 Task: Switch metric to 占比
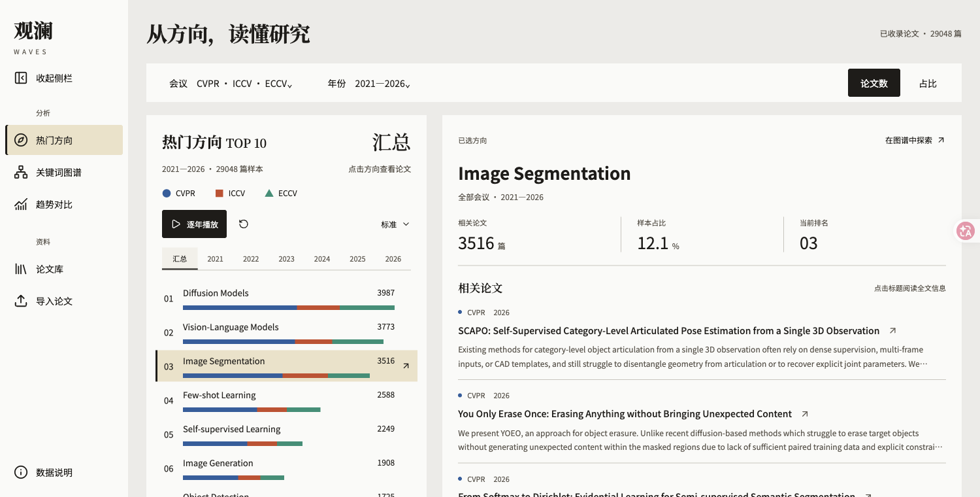[x=928, y=83]
